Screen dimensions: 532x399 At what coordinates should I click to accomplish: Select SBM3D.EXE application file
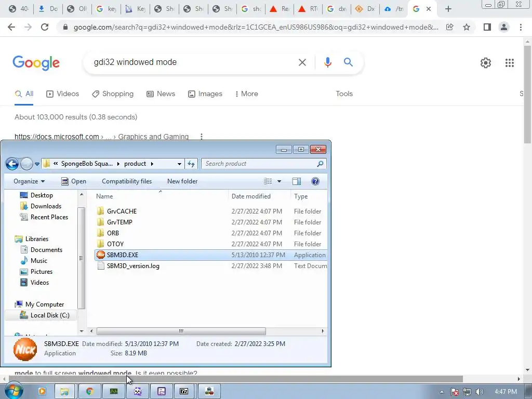point(210,255)
